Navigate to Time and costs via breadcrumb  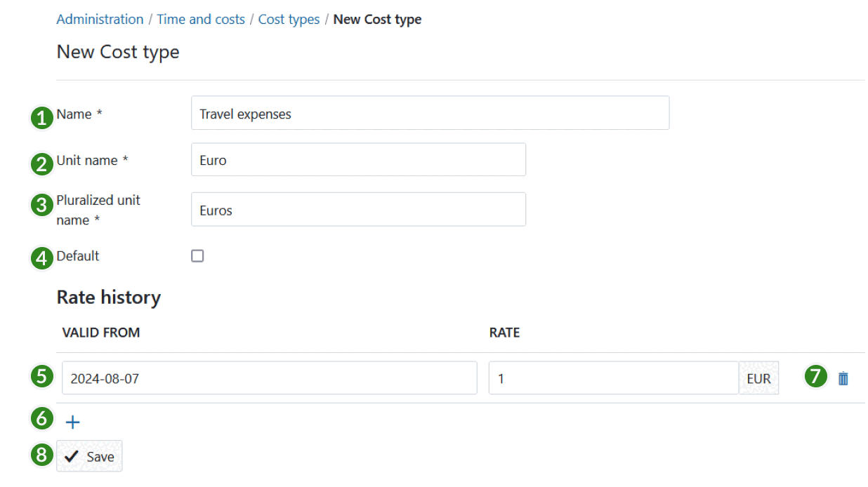click(201, 19)
